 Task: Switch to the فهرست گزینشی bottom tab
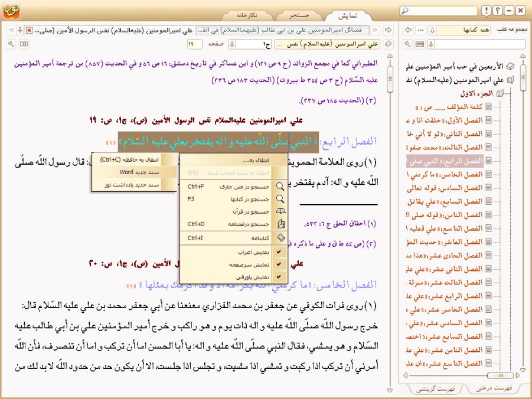click(435, 389)
